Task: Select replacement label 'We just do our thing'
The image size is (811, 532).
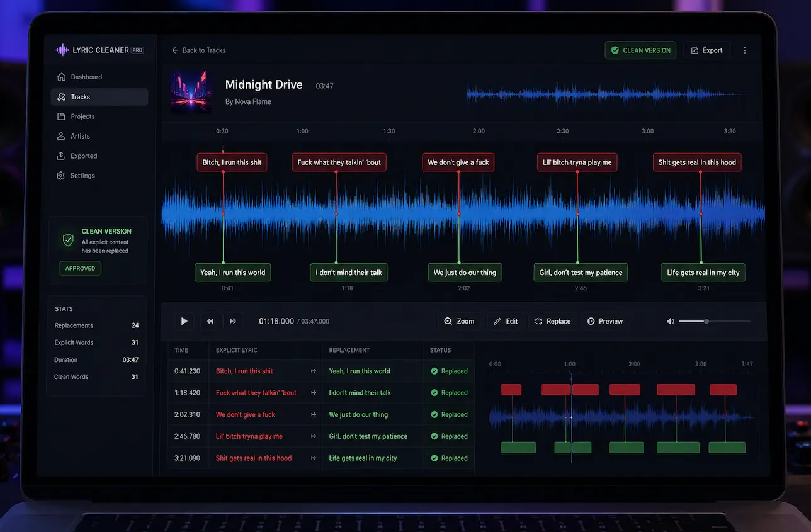Action: (x=465, y=273)
